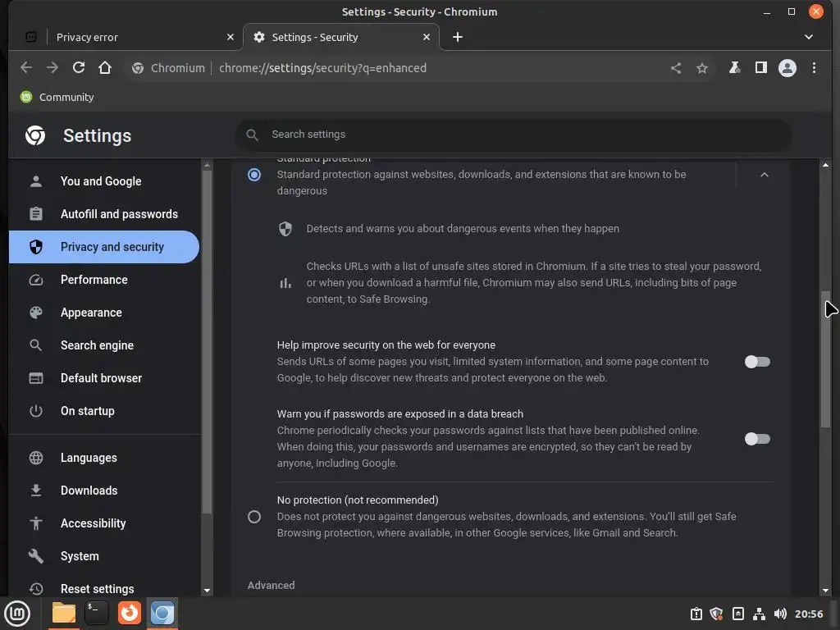
Task: Select the Standard protection radio button
Action: pyautogui.click(x=254, y=175)
